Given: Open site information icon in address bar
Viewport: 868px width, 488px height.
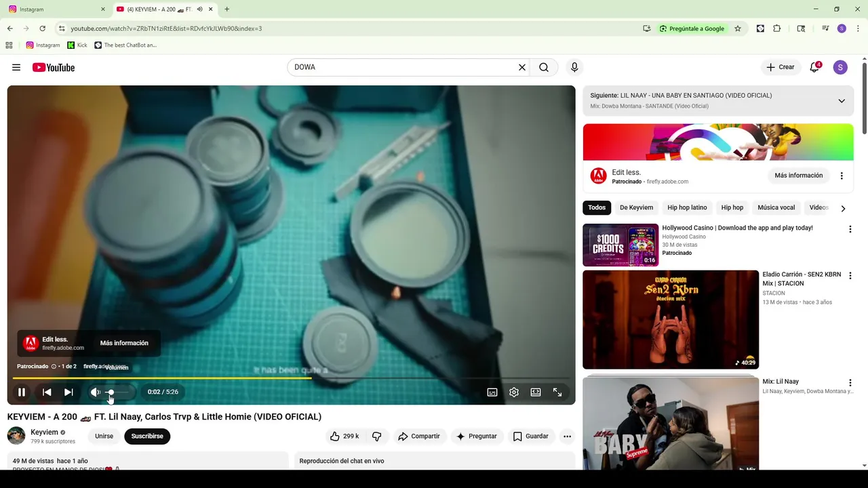Looking at the screenshot, I should tap(62, 28).
